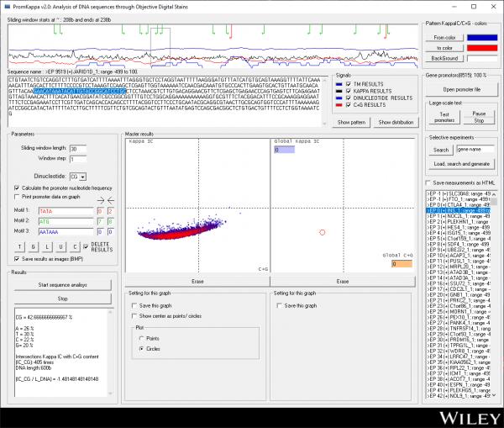Click Load, search and generate
This screenshot has width=504, height=428.
click(x=461, y=164)
